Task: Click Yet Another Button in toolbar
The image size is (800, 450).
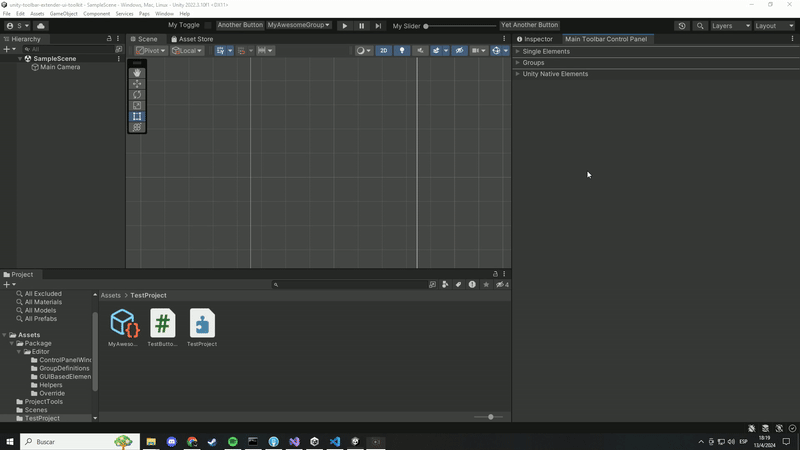Action: click(x=530, y=25)
